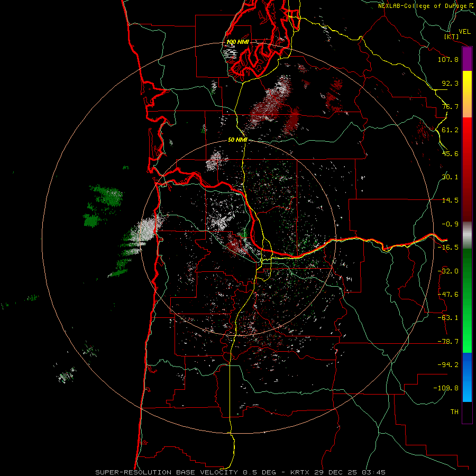The image size is (476, 476).
Task: Click the 92.3 velocity scale value
Action: coord(450,83)
